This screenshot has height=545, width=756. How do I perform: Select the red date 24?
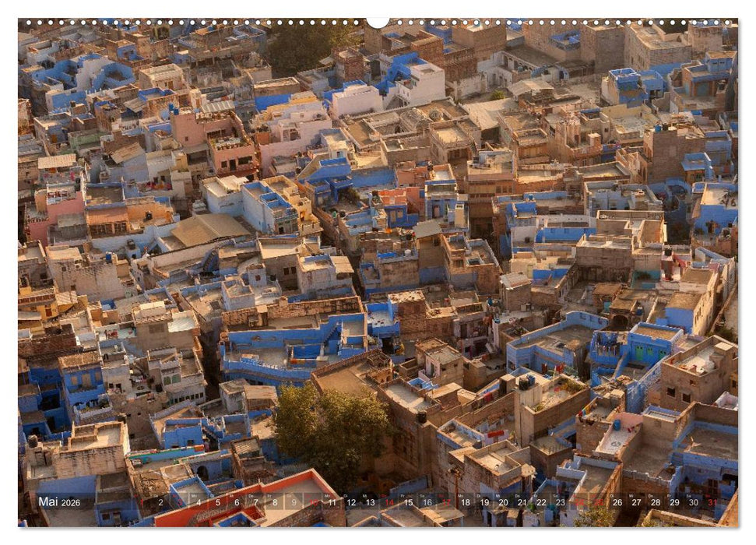tap(578, 502)
